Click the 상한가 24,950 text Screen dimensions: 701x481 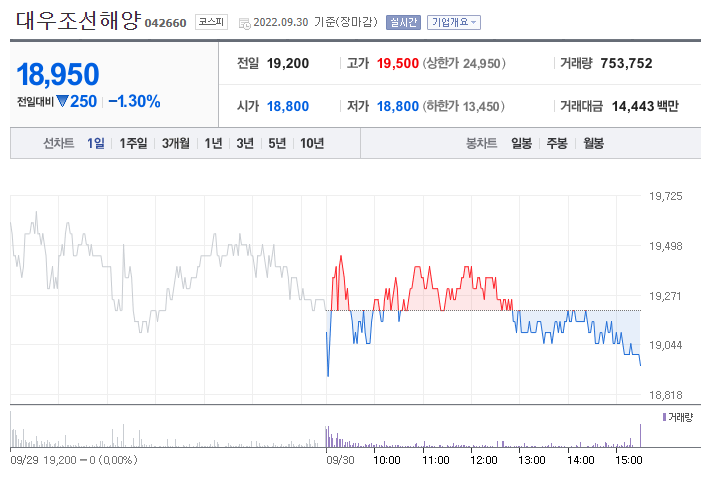[x=464, y=63]
